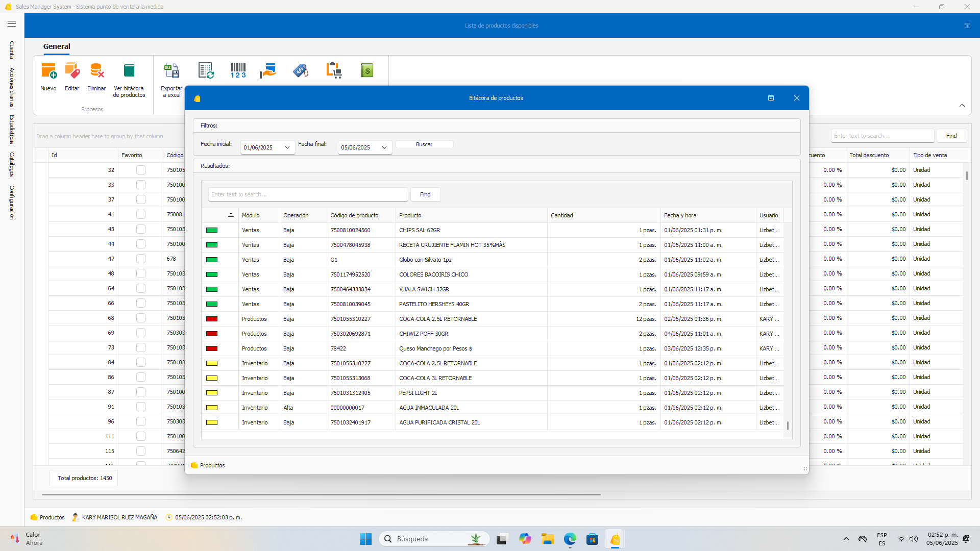Select the General ribbon tab
Image resolution: width=980 pixels, height=551 pixels.
pyautogui.click(x=57, y=46)
